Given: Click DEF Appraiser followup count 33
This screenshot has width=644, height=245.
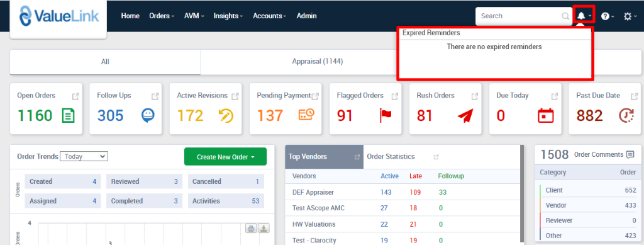Looking at the screenshot, I should tap(442, 192).
